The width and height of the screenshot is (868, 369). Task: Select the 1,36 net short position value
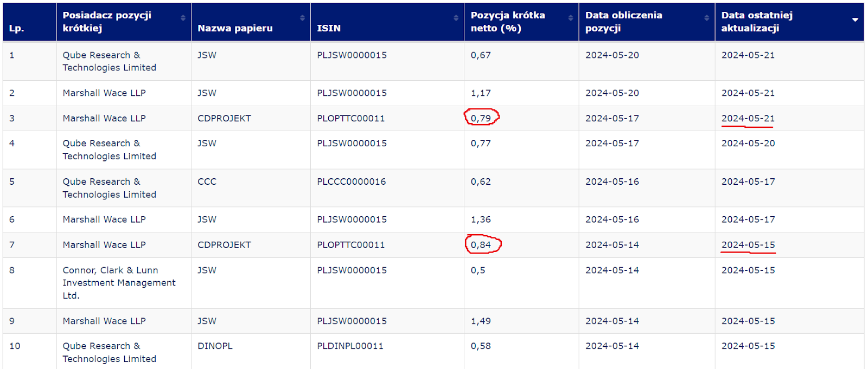pos(481,219)
